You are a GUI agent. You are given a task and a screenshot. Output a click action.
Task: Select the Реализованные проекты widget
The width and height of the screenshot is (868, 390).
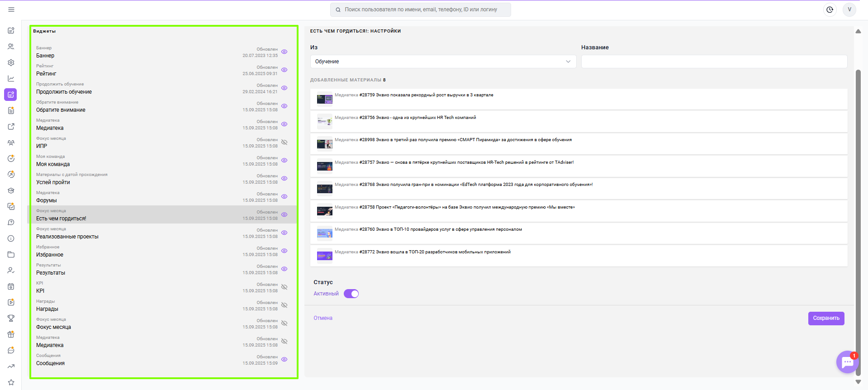(162, 233)
